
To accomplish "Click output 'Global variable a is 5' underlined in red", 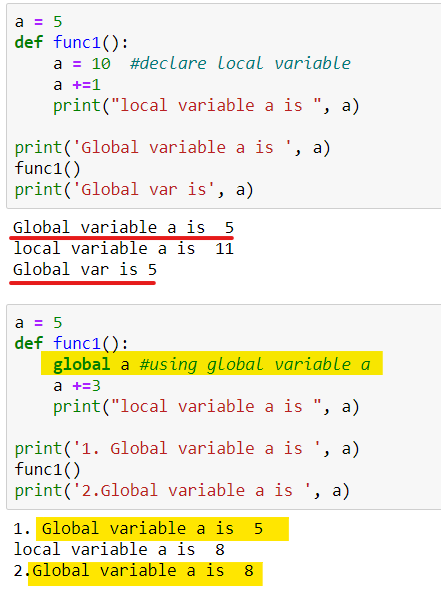I will tap(123, 228).
